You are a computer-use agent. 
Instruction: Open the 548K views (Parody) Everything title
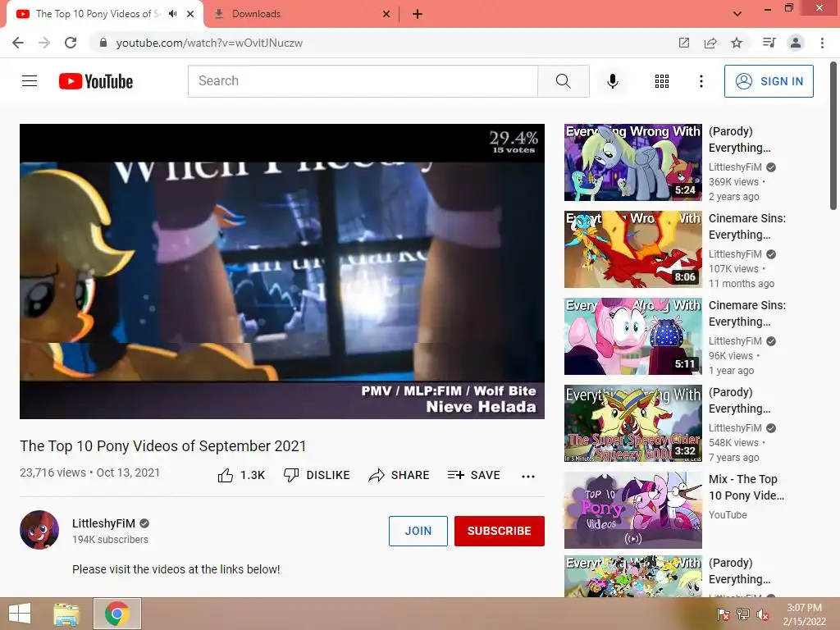739,400
